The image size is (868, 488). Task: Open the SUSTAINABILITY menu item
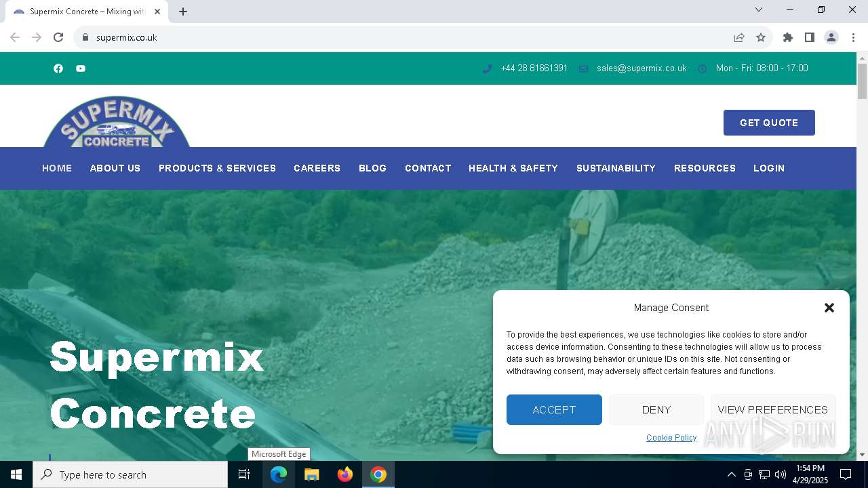click(x=616, y=168)
